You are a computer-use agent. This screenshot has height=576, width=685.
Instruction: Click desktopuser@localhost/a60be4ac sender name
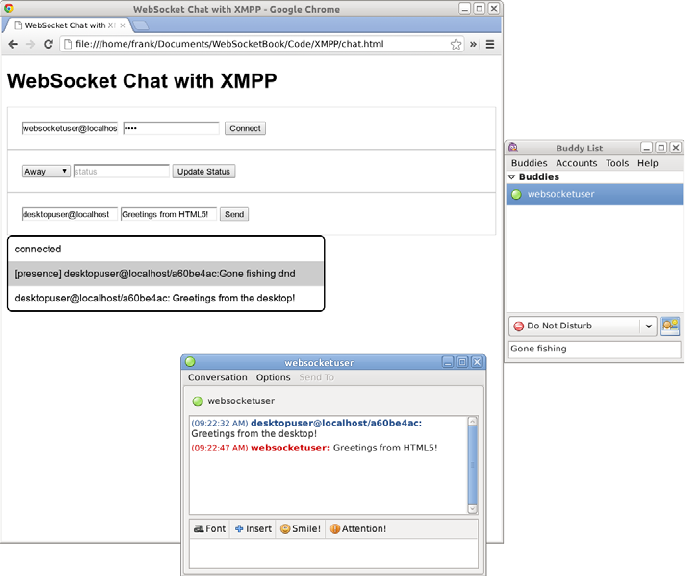(x=336, y=423)
